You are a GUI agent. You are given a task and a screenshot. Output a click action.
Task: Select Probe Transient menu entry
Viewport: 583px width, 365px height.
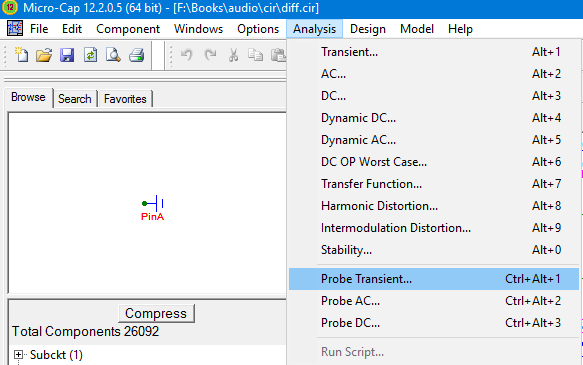(x=434, y=279)
